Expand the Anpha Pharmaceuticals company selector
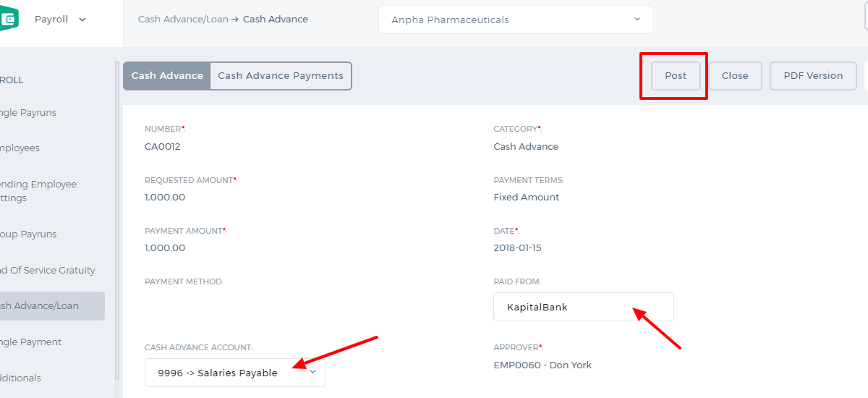Screen dimensions: 868x398 click(x=516, y=20)
